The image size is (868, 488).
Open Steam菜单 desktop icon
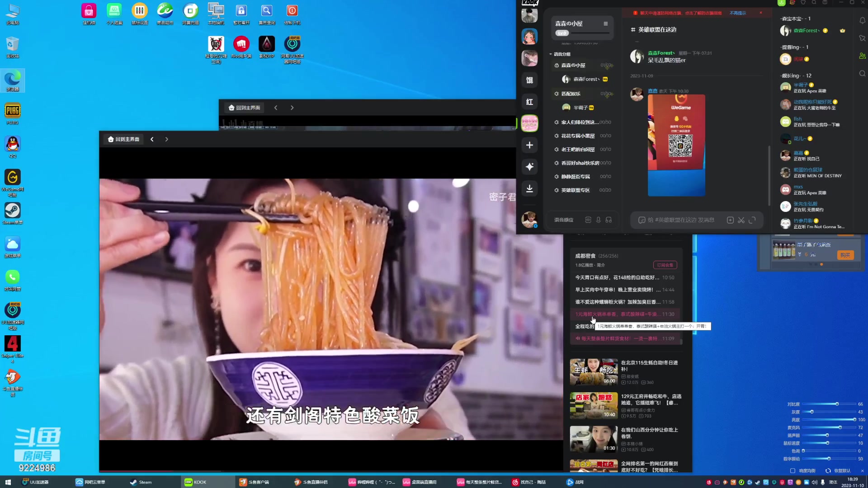click(x=13, y=214)
